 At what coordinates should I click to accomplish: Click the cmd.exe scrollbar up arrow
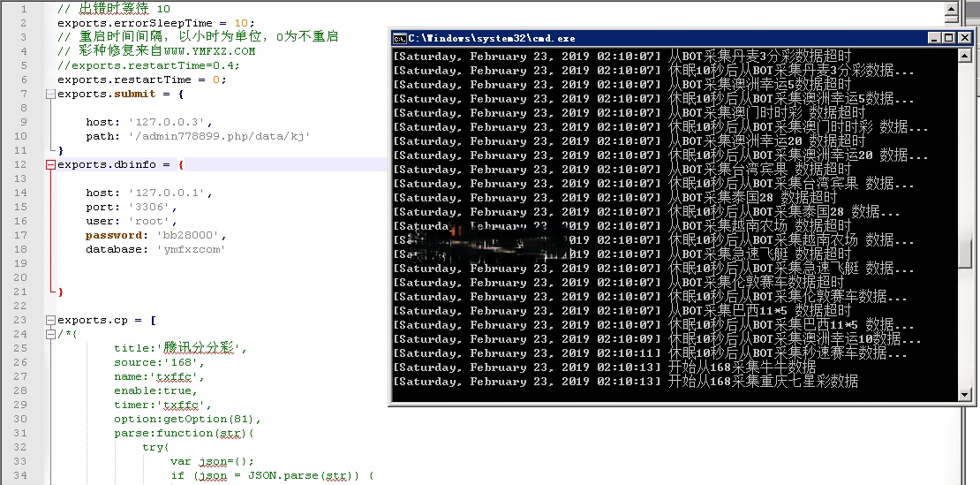[964, 55]
